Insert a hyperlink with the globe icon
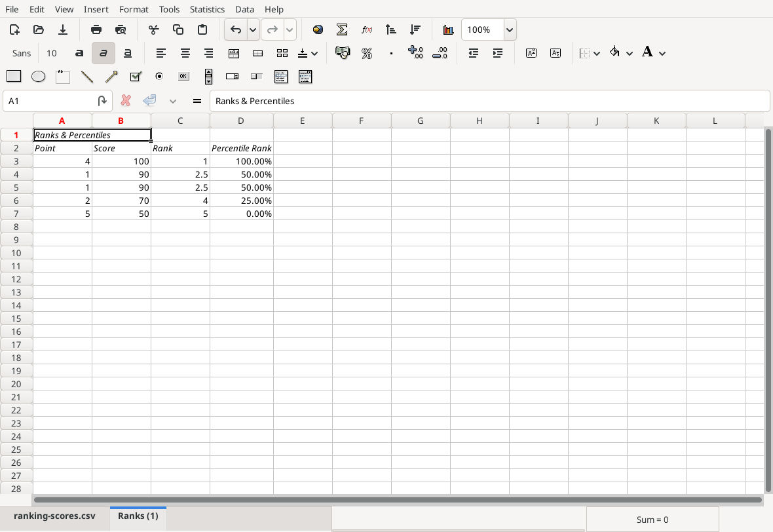773x532 pixels. (318, 29)
